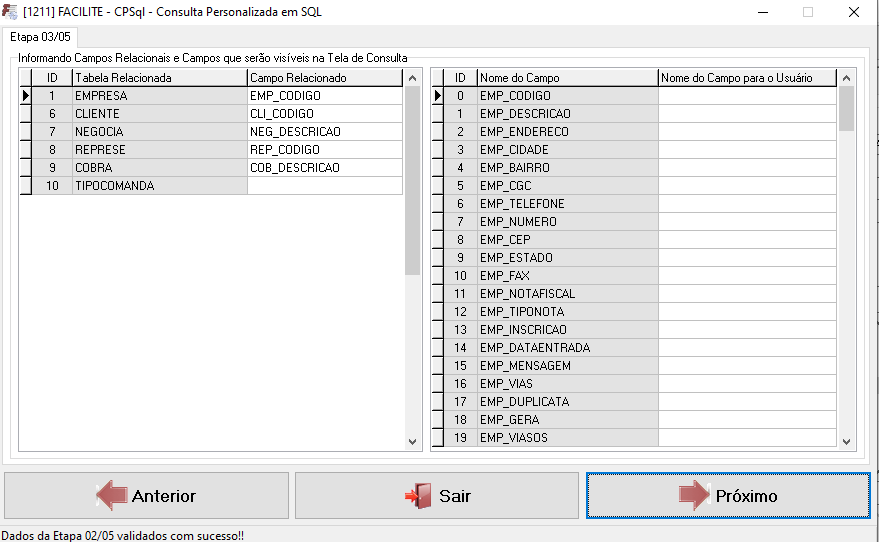Screen dimensions: 879x542
Task: Click user field name cell for EMP_CGC
Action: (747, 186)
